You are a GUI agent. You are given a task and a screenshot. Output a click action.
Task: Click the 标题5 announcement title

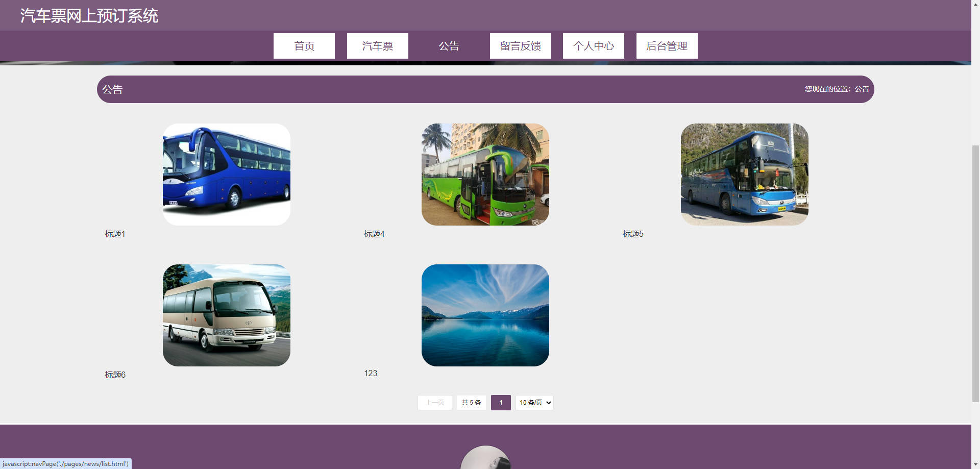(633, 234)
